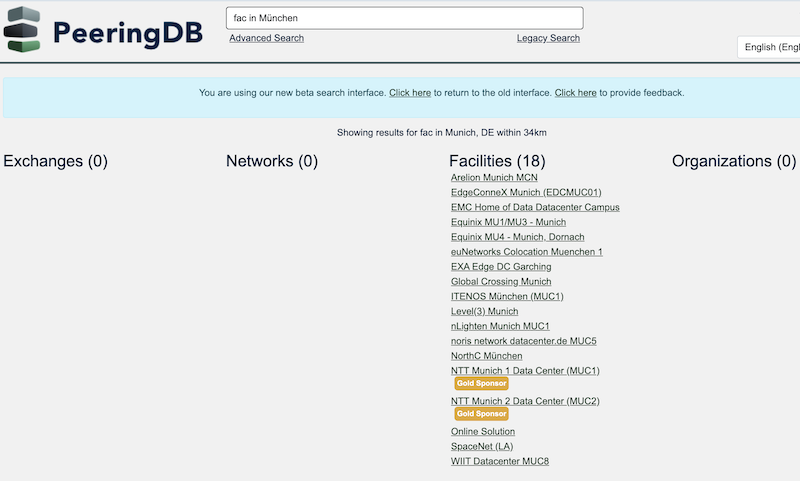
Task: Select Equinix MU1/MU3 - Munich
Action: [508, 222]
